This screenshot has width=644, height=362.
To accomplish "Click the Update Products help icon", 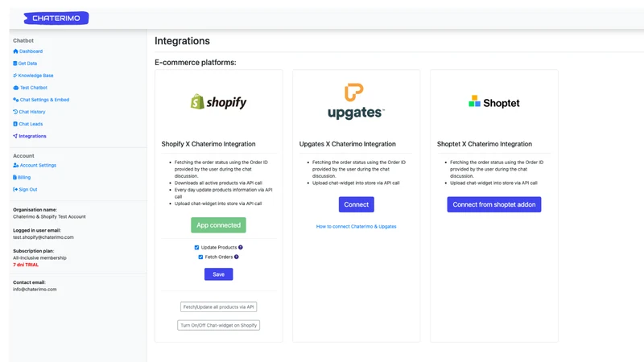I will (x=241, y=248).
